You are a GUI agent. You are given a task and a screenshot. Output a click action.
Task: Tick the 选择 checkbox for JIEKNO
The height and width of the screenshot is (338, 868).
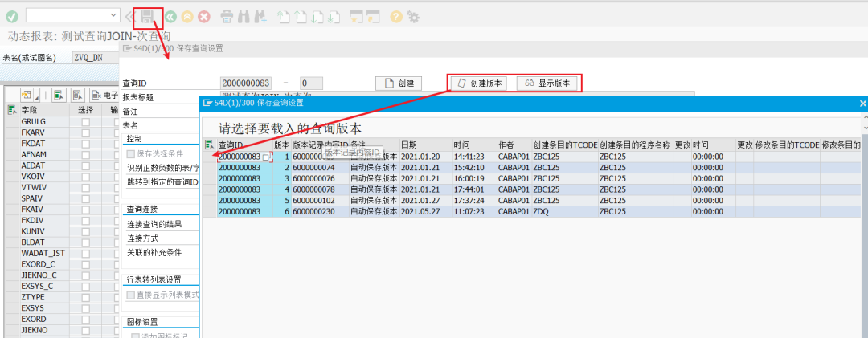86,330
